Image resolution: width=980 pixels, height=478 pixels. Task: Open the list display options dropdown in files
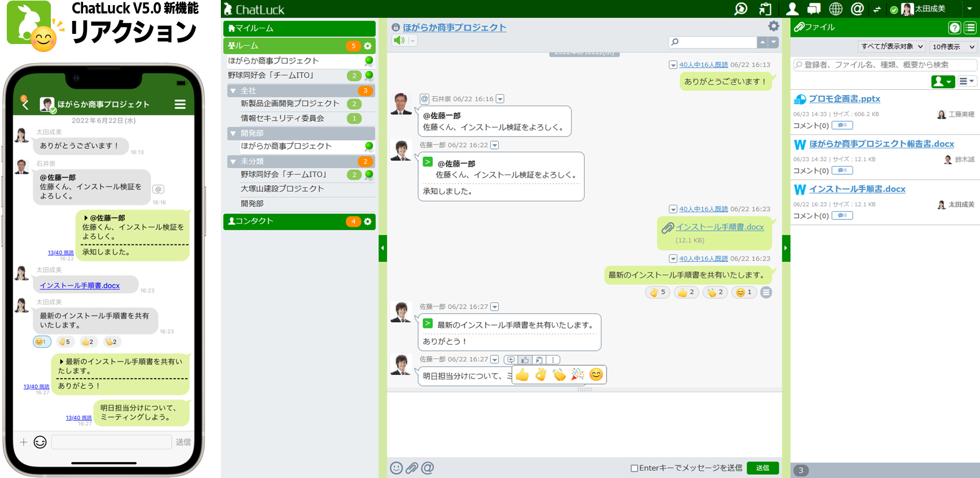tap(968, 82)
